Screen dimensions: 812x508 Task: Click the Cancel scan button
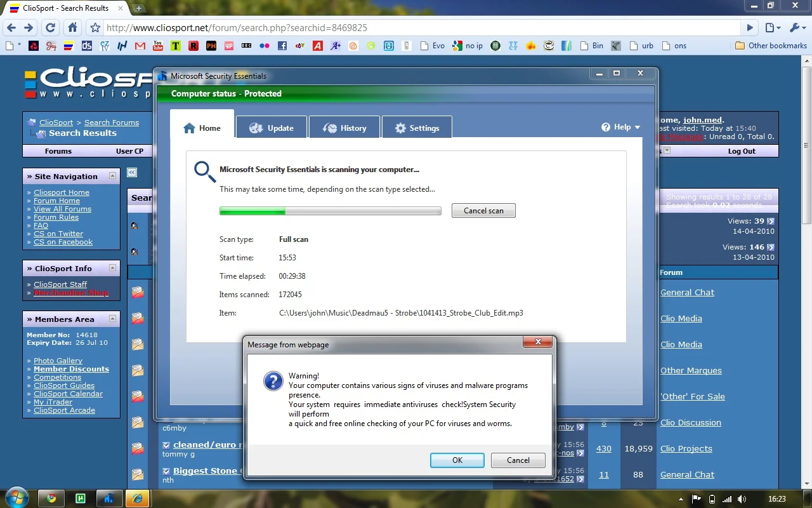(x=483, y=211)
